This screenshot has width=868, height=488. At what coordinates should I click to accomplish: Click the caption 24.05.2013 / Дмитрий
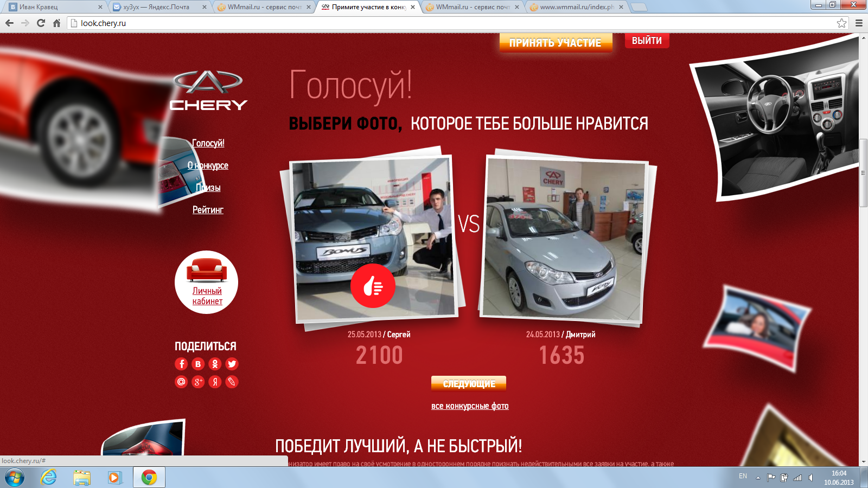click(x=561, y=335)
